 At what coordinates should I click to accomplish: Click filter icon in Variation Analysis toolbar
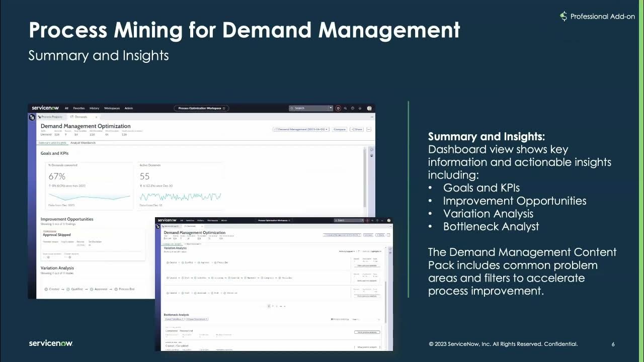(359, 251)
